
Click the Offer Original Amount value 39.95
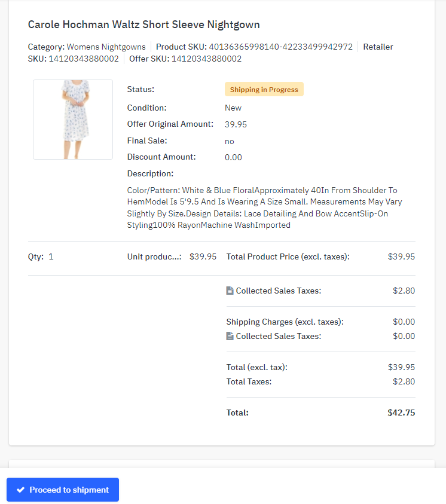(x=236, y=124)
